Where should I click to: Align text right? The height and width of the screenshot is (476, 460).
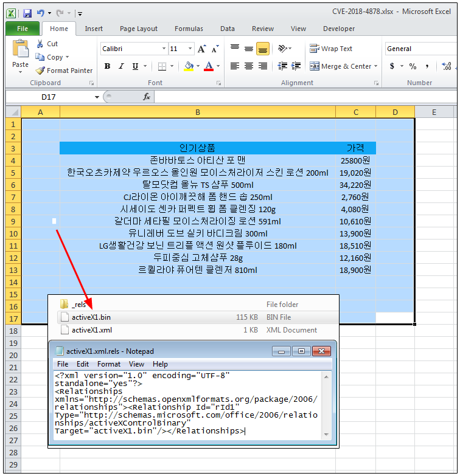pos(263,66)
